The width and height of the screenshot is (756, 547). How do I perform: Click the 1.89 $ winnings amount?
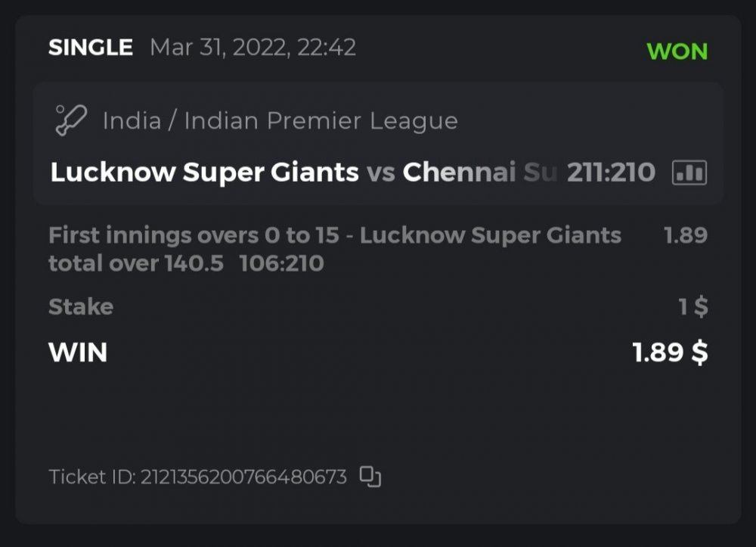670,353
